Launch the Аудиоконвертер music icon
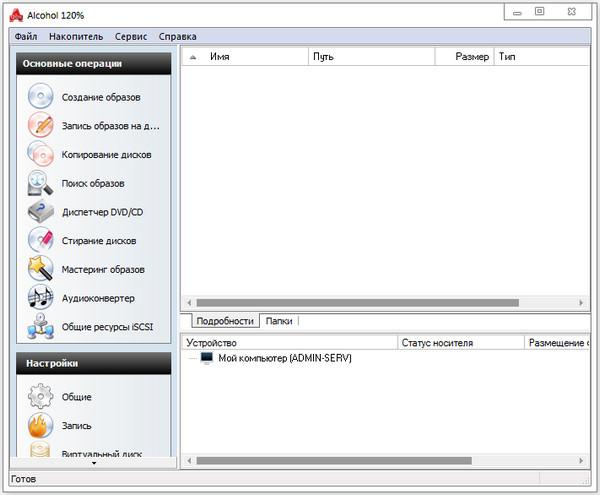The height and width of the screenshot is (495, 600). (40, 298)
